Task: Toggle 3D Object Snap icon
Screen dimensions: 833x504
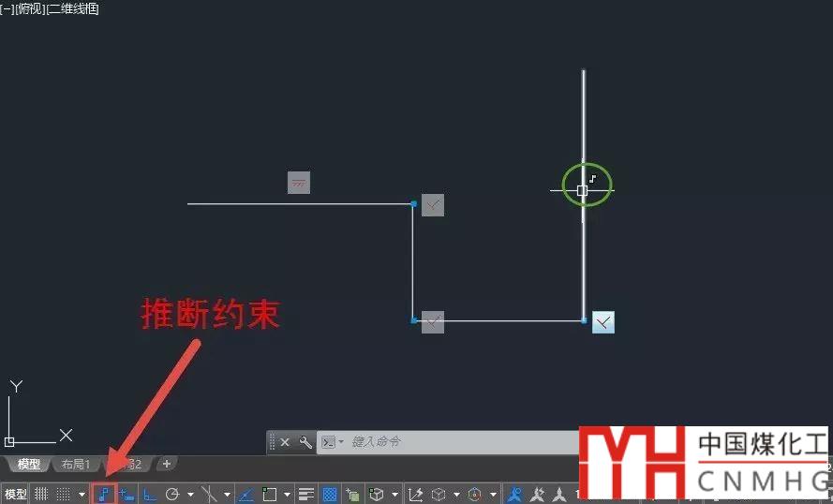Action: [x=377, y=495]
